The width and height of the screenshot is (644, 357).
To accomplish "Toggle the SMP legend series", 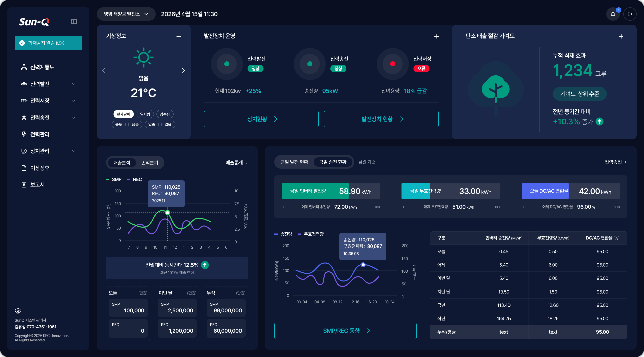I will coord(114,179).
